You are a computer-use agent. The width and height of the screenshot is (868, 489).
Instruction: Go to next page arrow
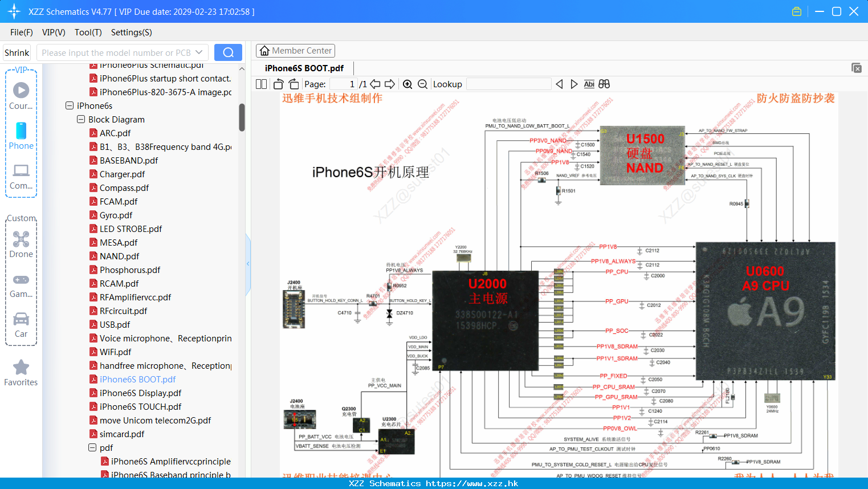[390, 84]
